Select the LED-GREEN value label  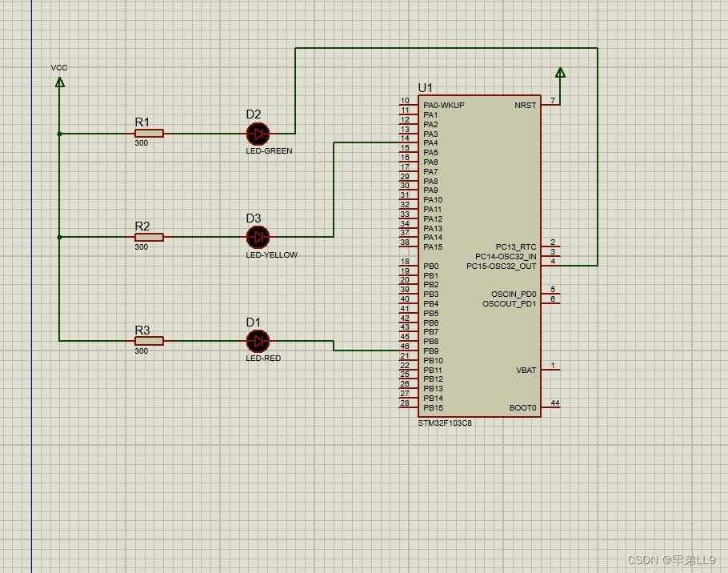[x=269, y=151]
